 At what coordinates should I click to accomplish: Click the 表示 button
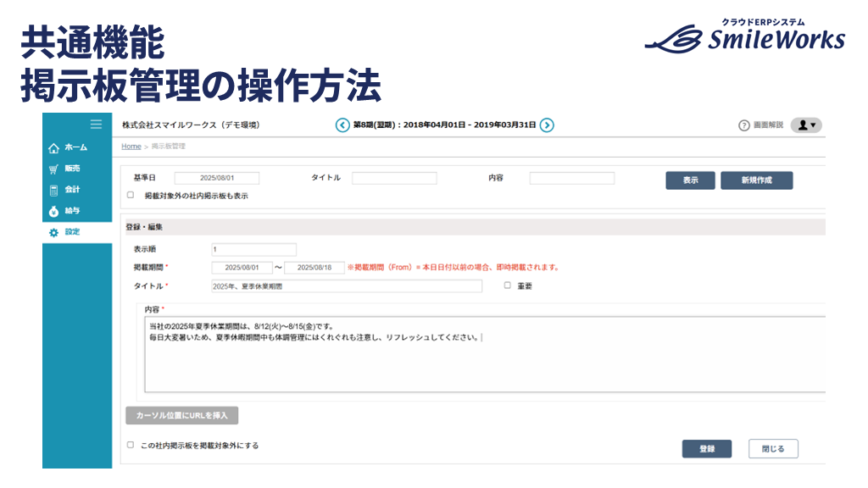click(x=690, y=180)
